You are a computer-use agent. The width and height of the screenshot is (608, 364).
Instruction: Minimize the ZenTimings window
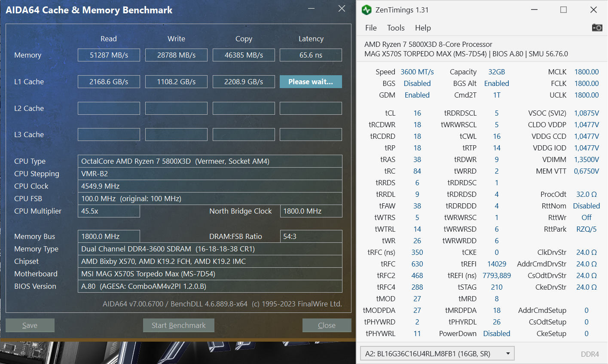coord(535,10)
